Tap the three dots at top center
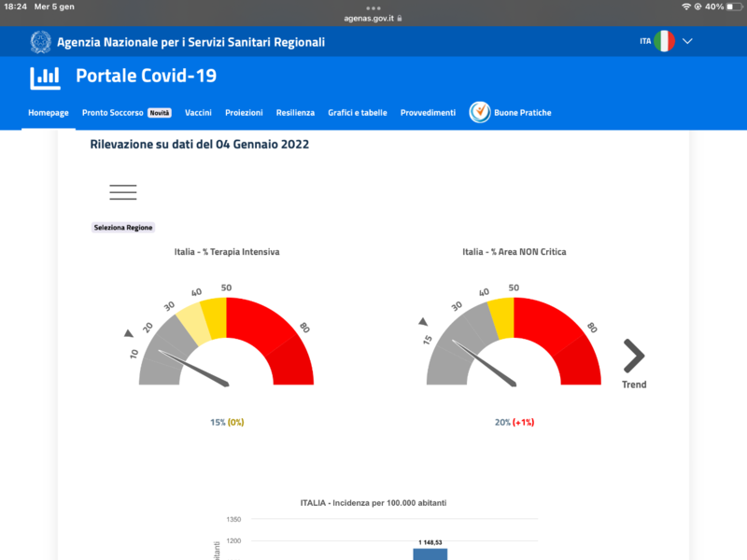This screenshot has height=560, width=747. tap(373, 7)
